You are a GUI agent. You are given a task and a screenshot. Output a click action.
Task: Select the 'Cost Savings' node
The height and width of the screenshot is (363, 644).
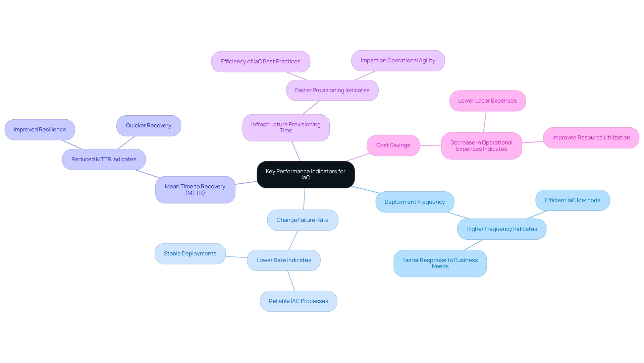point(393,145)
